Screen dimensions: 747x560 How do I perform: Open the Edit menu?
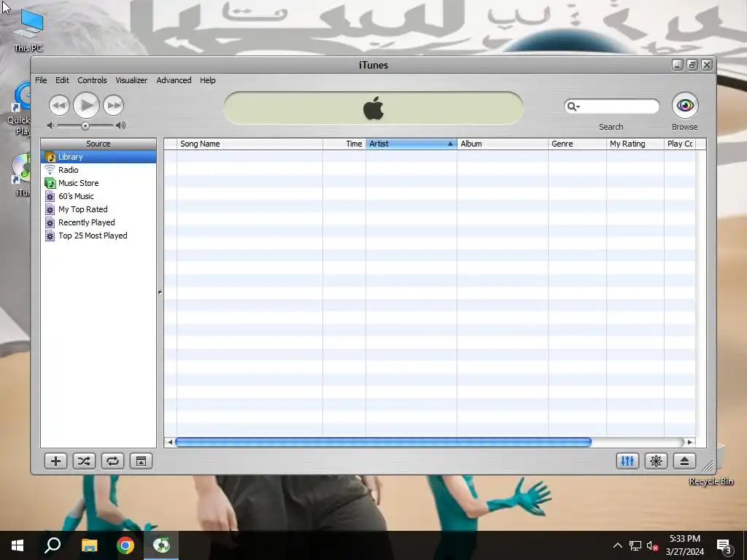click(x=62, y=80)
